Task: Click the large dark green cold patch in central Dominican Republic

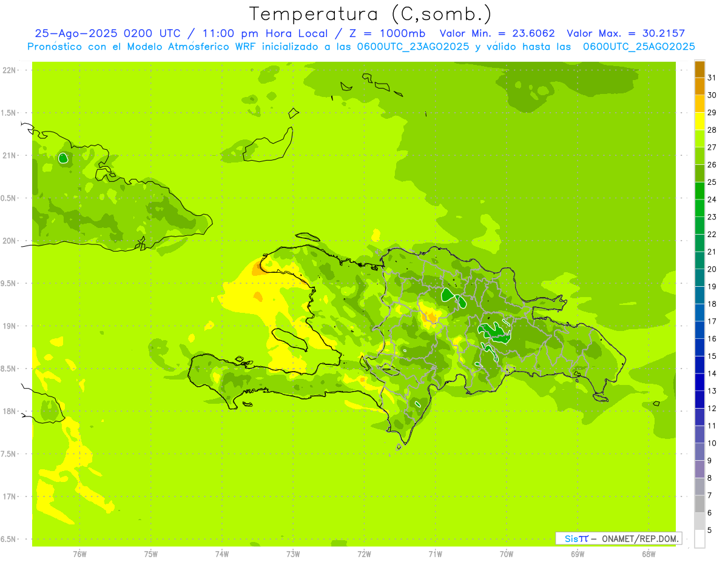Action: click(x=494, y=332)
